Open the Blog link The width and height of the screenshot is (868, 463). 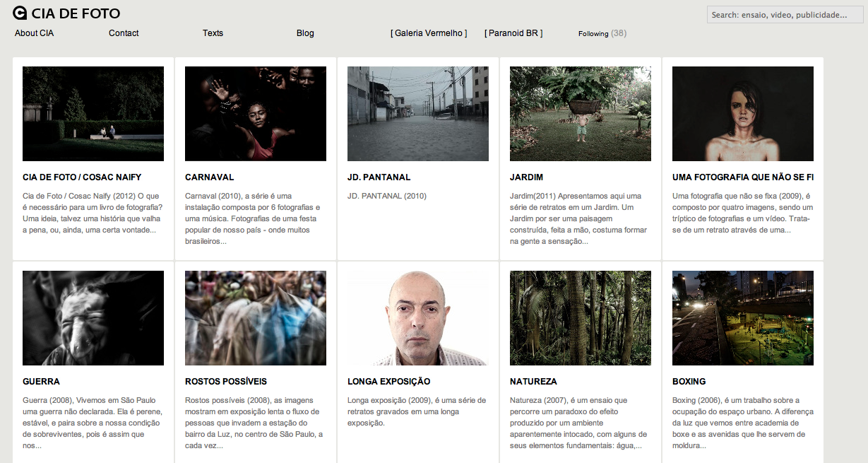pyautogui.click(x=305, y=33)
